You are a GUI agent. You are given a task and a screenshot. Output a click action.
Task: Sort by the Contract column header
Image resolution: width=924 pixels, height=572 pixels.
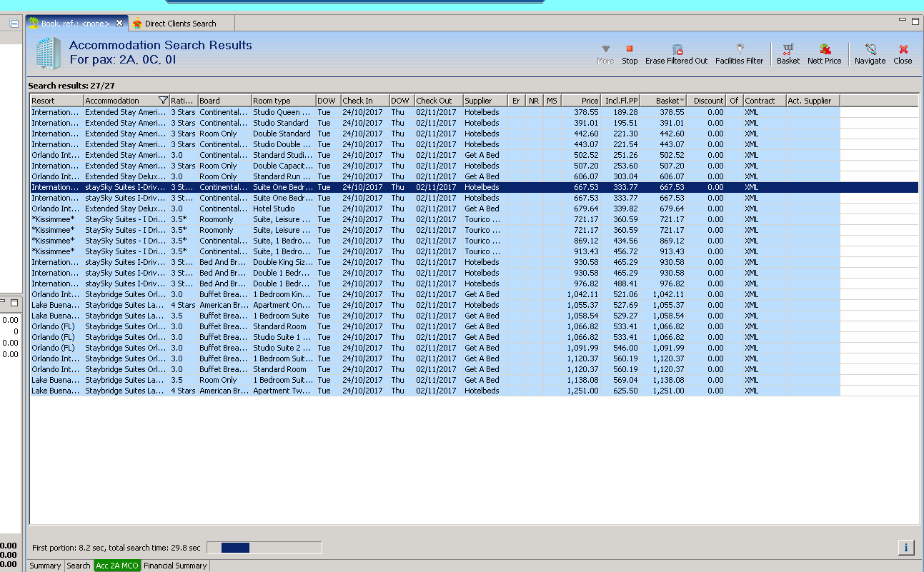[765, 101]
